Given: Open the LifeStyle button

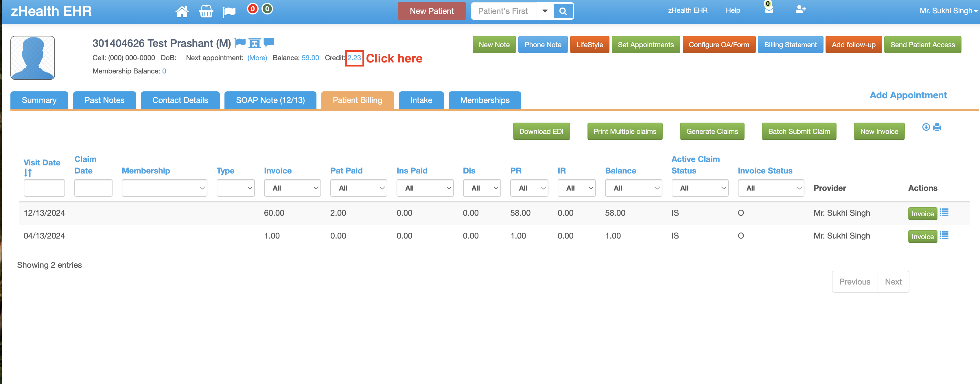Looking at the screenshot, I should coord(590,45).
